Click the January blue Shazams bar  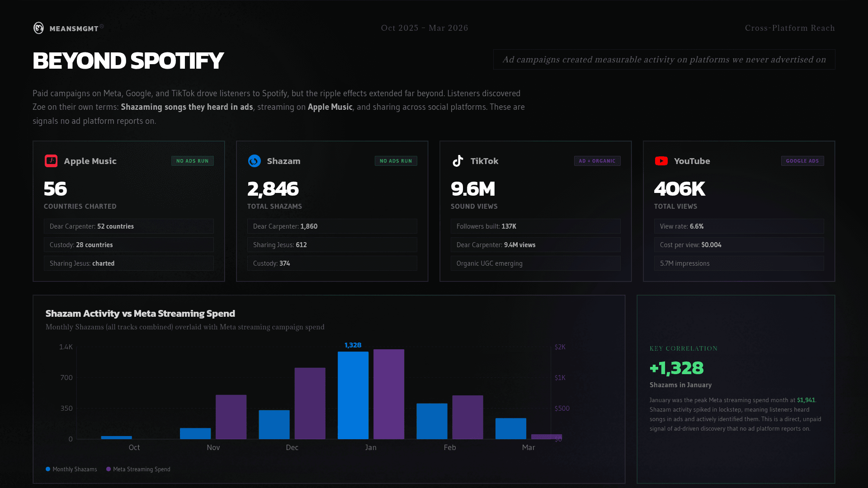click(353, 395)
